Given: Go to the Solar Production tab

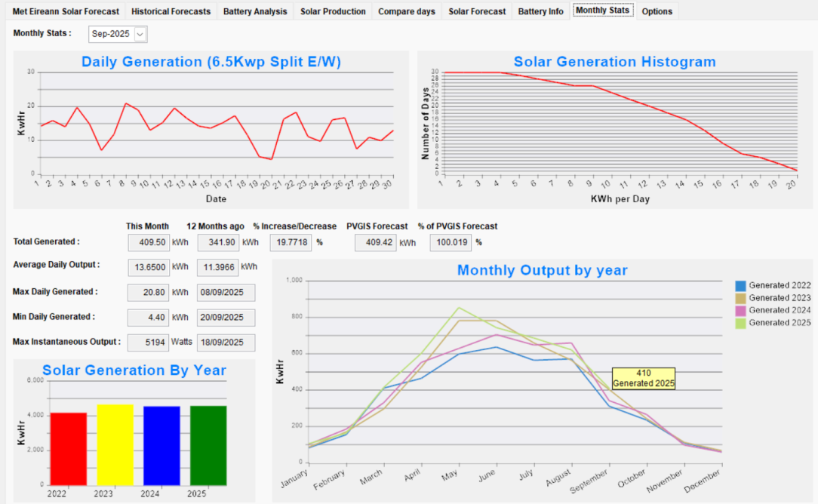Looking at the screenshot, I should 333,11.
